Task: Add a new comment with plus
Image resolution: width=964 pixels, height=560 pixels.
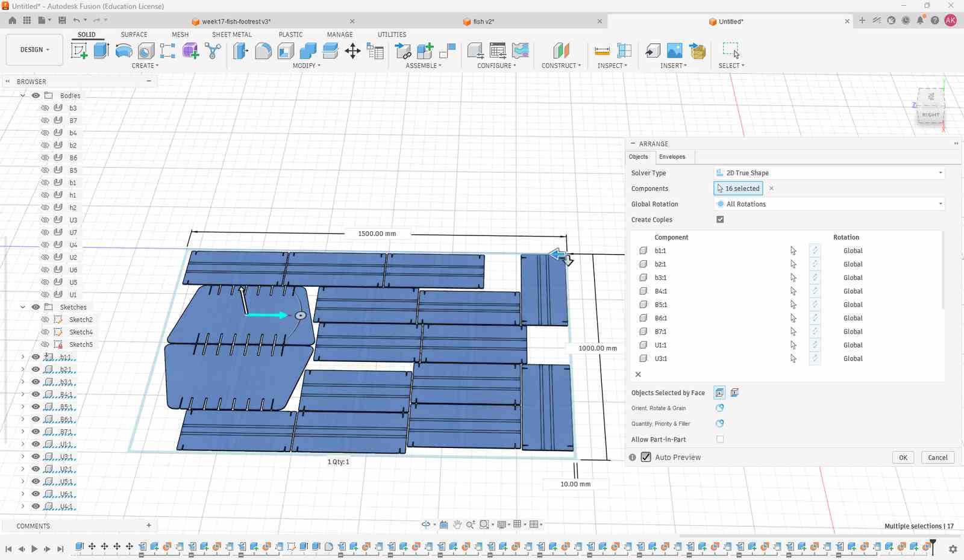Action: pyautogui.click(x=149, y=526)
